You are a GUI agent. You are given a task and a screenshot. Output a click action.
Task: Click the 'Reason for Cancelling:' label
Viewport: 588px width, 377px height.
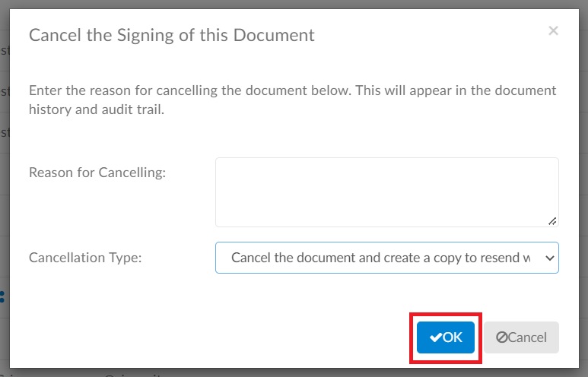97,173
